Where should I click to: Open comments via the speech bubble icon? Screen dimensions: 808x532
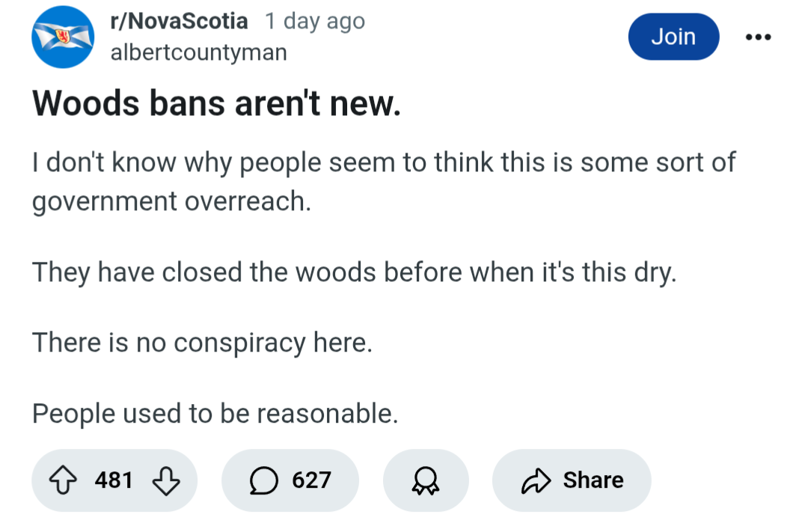pyautogui.click(x=263, y=480)
